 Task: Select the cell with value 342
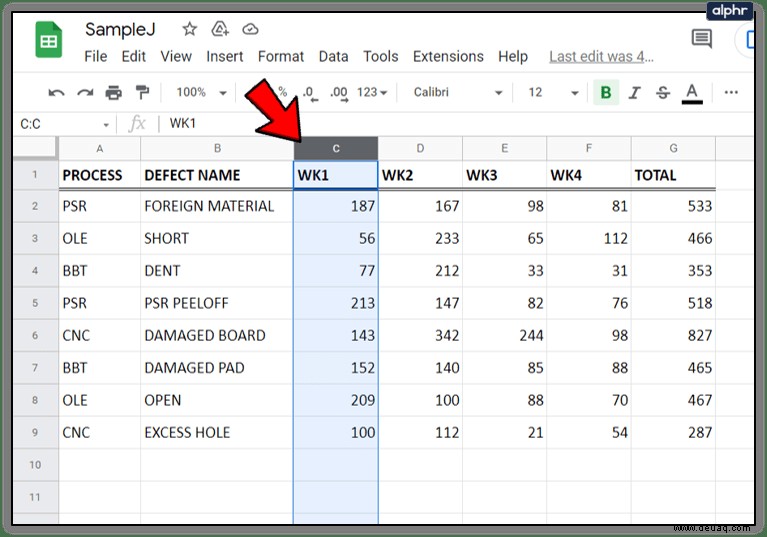(420, 336)
